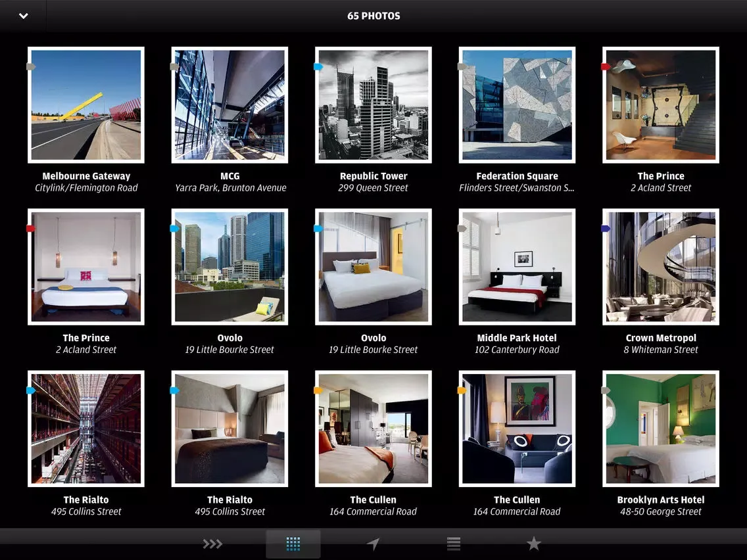Open favorites via the star icon
Image resolution: width=747 pixels, height=560 pixels.
533,544
